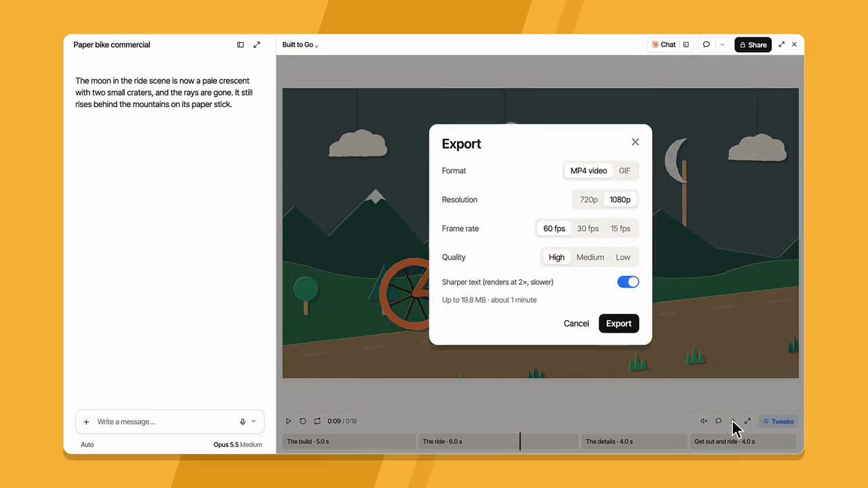Image resolution: width=868 pixels, height=488 pixels.
Task: Choose 15 fps frame rate
Action: tap(620, 228)
